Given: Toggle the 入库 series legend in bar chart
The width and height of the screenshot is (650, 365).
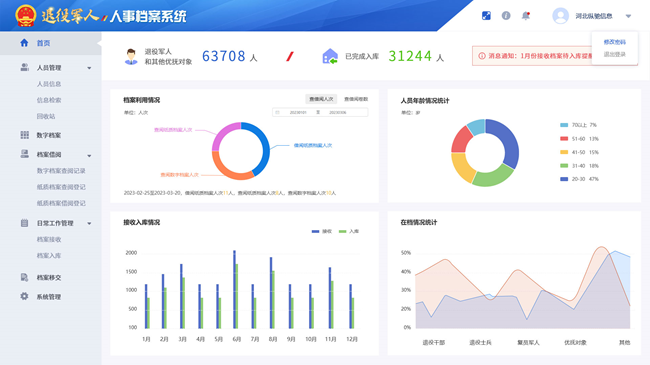Looking at the screenshot, I should pyautogui.click(x=349, y=231).
